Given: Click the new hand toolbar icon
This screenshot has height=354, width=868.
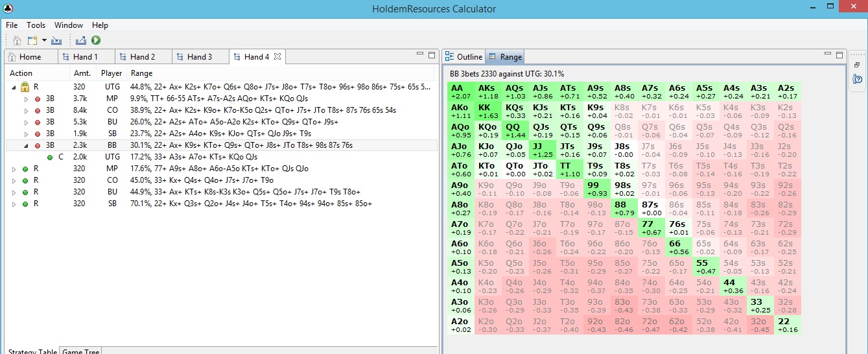Looking at the screenshot, I should coord(32,40).
